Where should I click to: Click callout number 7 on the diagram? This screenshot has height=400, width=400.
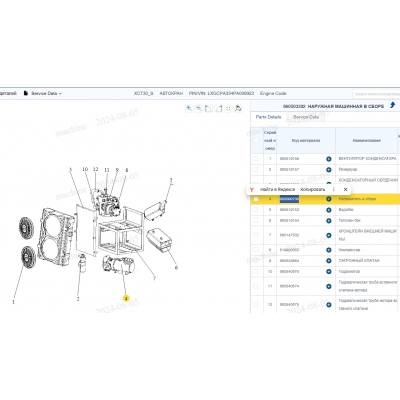tap(154, 279)
